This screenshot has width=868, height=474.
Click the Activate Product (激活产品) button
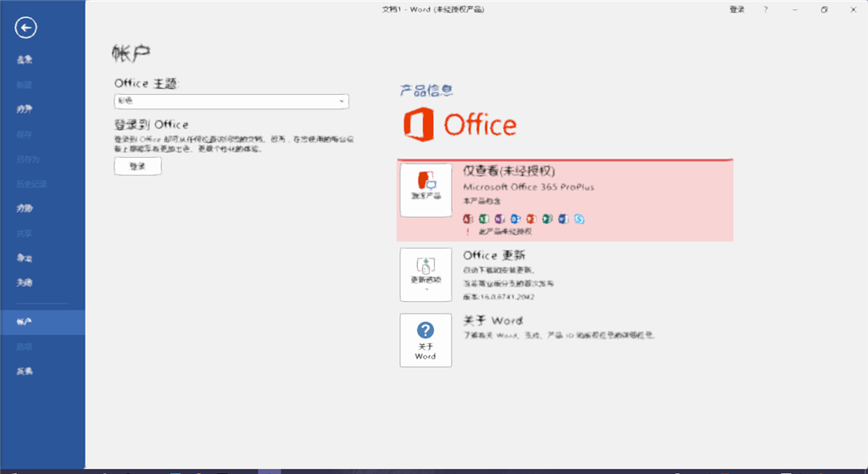tap(426, 190)
